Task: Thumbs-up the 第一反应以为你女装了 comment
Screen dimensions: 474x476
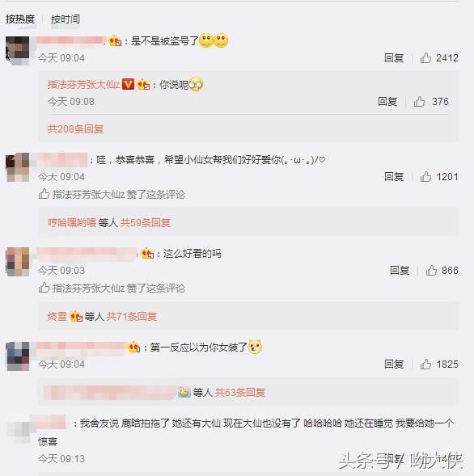Action: 425,364
